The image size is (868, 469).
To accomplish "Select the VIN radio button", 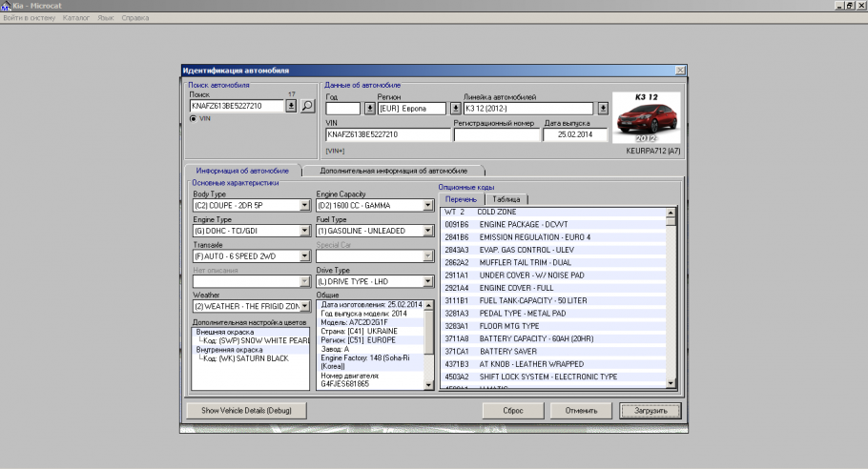I will (194, 118).
